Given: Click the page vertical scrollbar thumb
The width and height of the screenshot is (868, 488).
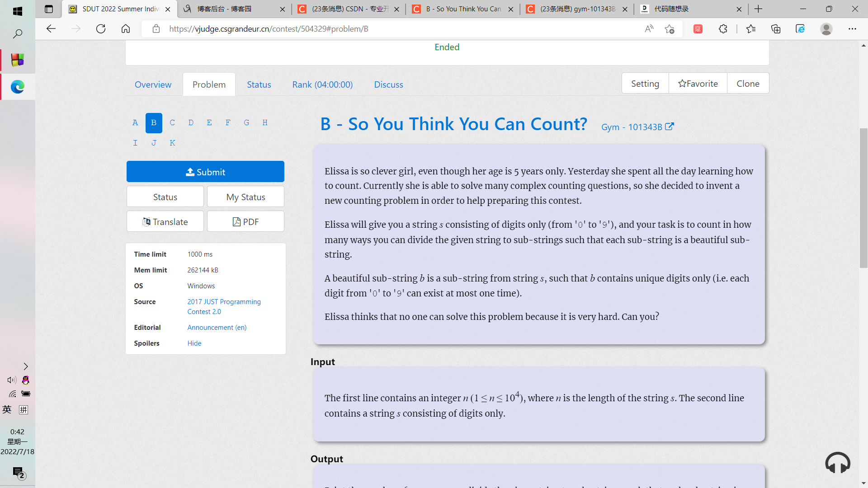Looking at the screenshot, I should (863, 198).
